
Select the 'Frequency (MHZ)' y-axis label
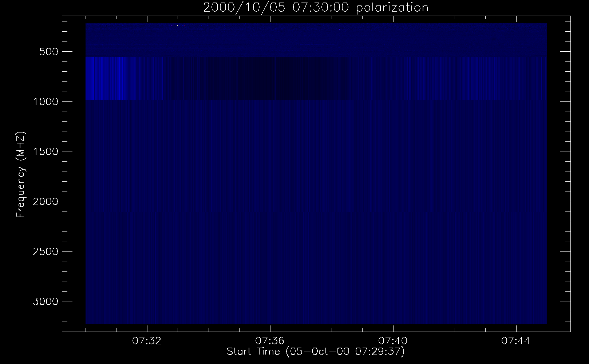[x=21, y=175]
